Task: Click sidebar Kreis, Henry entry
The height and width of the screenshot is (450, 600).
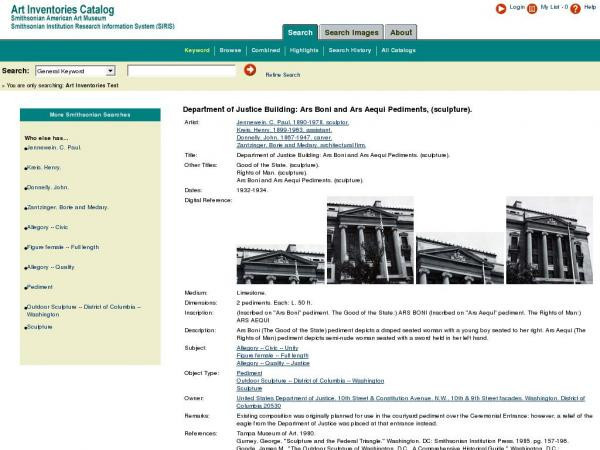Action: (44, 168)
